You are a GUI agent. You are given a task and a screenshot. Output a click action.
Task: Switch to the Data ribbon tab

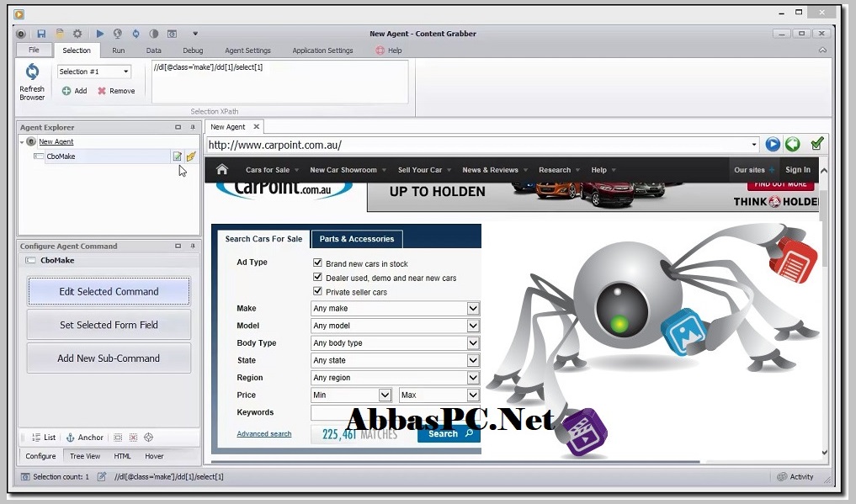point(153,50)
